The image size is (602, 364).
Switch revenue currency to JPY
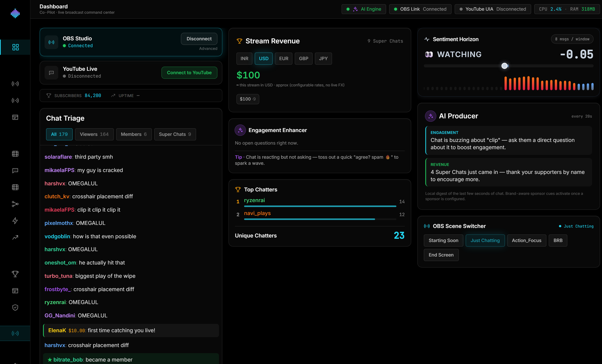(x=323, y=59)
